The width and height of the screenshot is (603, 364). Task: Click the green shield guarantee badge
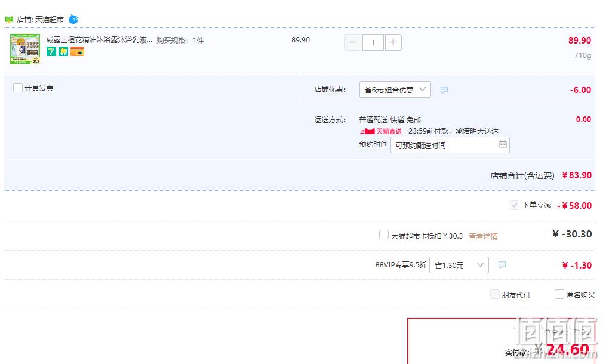(x=63, y=51)
